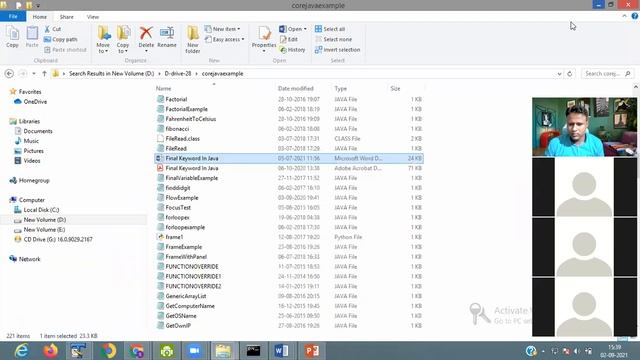Viewport: 640px width, 360px height.
Task: Open the Easy access dropdown
Action: pos(224,40)
